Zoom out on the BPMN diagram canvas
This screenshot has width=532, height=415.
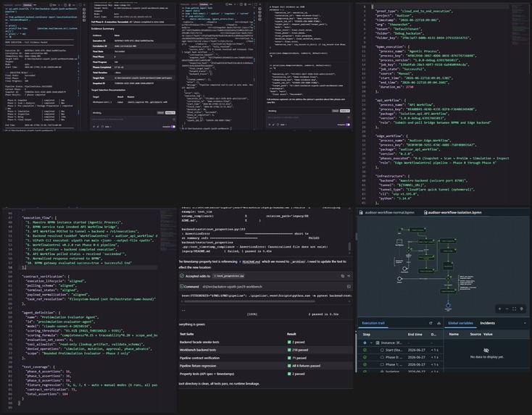coord(507,309)
